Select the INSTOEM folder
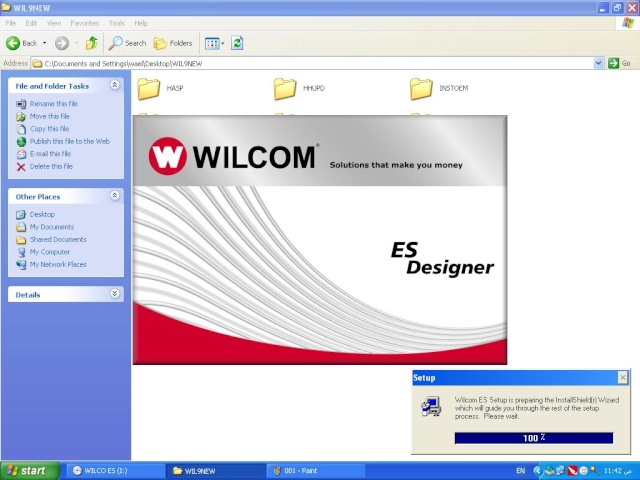 coord(439,89)
